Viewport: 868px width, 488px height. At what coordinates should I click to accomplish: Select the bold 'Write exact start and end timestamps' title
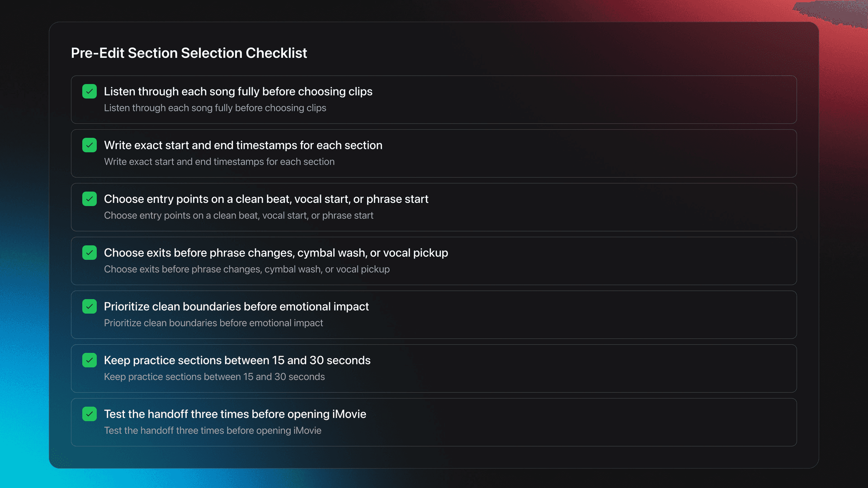[243, 145]
